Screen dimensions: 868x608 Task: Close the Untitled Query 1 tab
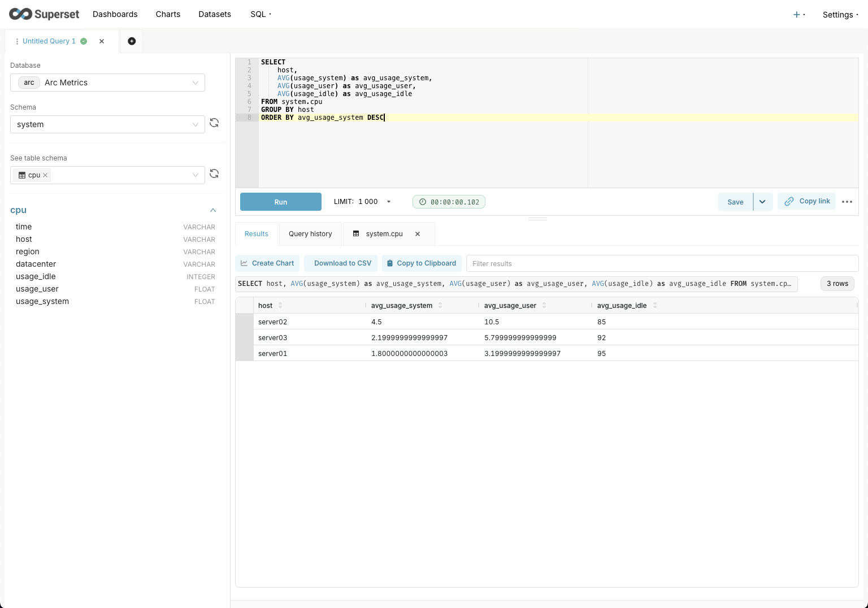point(102,41)
